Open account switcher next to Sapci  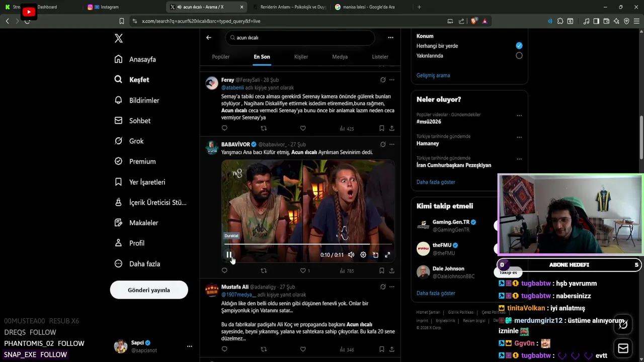(x=190, y=346)
